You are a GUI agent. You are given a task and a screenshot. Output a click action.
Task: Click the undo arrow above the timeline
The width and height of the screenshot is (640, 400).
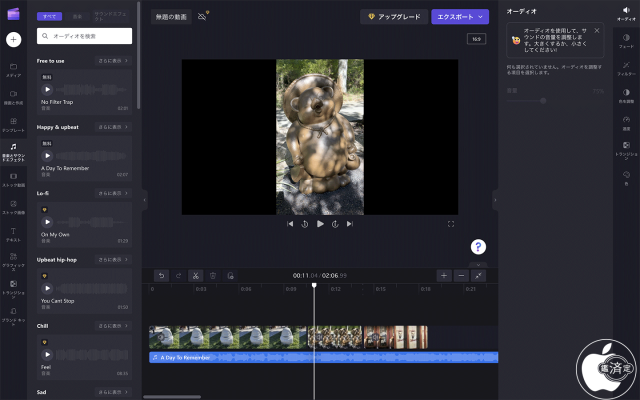162,275
